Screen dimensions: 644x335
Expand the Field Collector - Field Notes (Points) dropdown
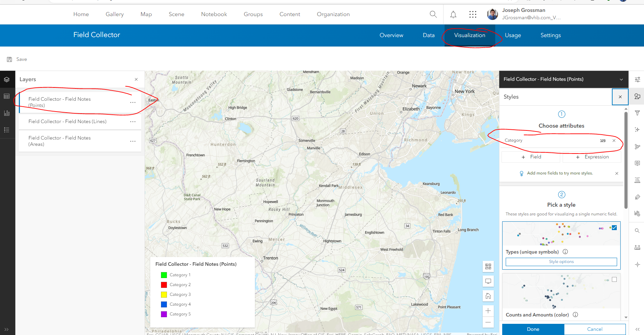621,79
